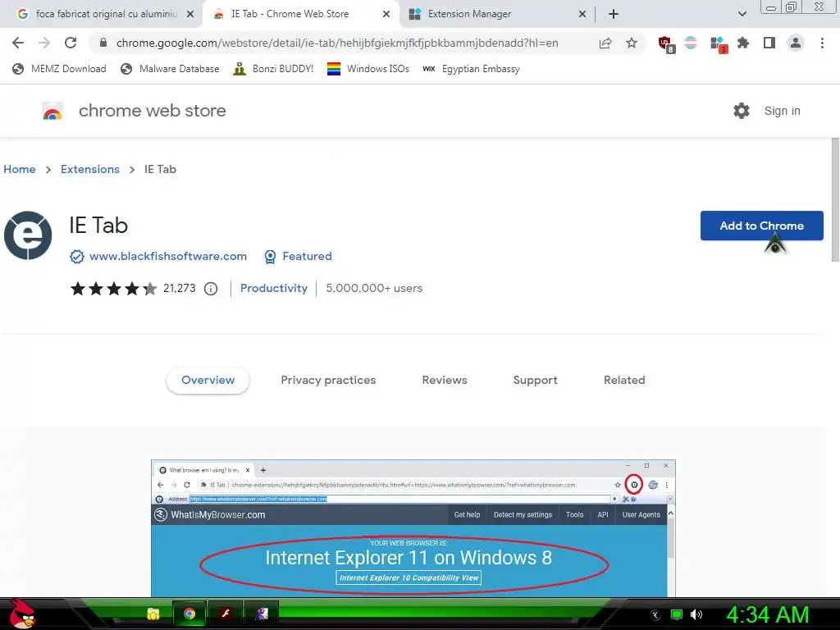
Task: Close the IE Tab Web Store tab
Action: coord(386,14)
